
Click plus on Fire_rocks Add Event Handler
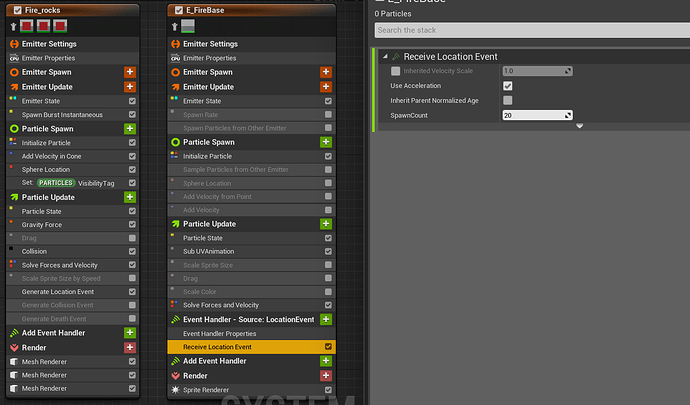click(130, 333)
